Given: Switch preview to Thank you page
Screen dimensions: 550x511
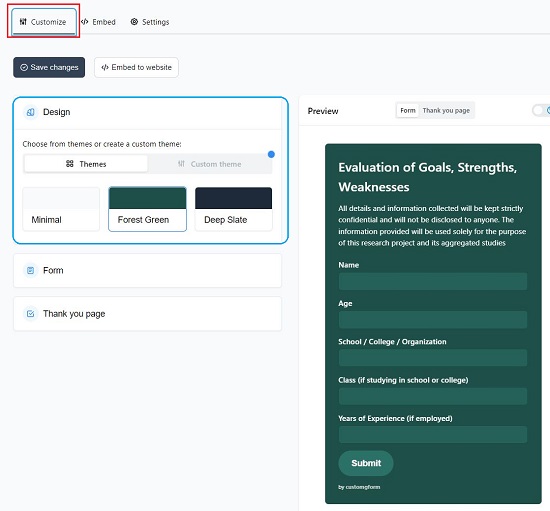Looking at the screenshot, I should 446,110.
